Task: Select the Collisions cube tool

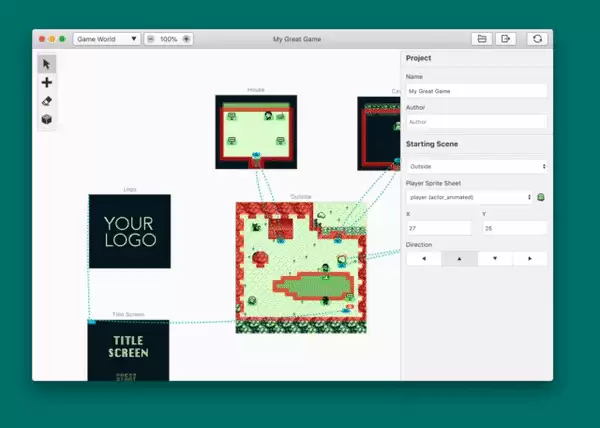Action: click(x=47, y=119)
